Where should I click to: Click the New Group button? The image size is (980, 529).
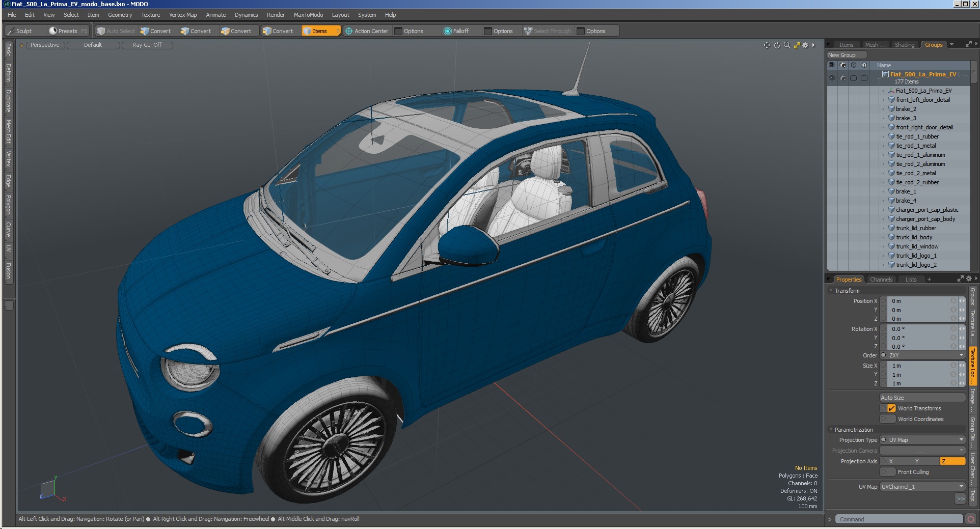point(847,55)
